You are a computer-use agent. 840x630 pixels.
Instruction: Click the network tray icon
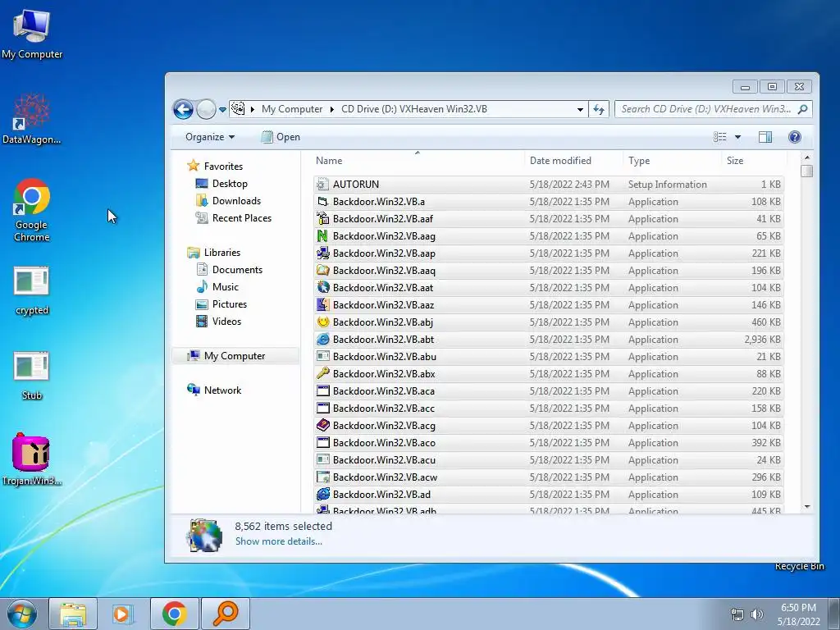point(737,614)
